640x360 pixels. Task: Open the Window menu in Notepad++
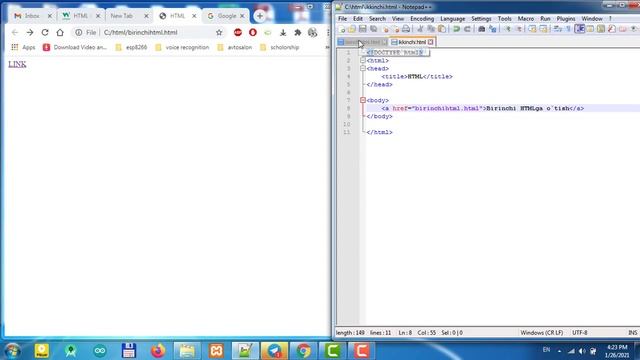point(592,19)
